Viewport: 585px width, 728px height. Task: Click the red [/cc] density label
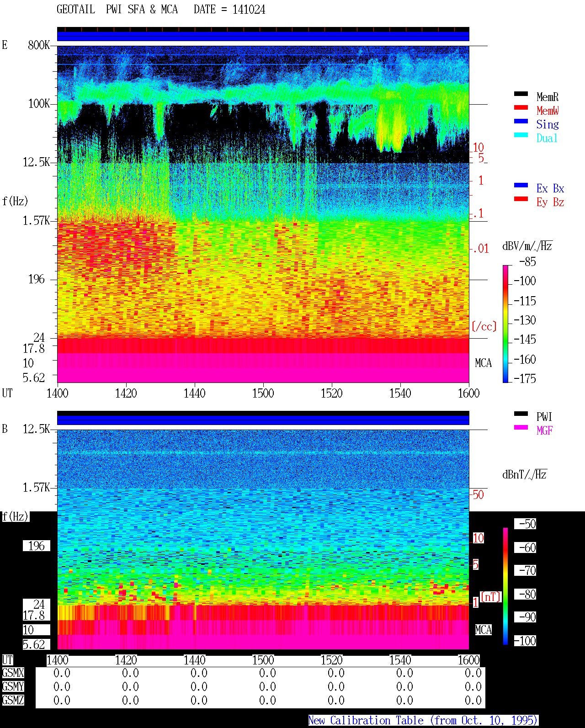coord(484,326)
